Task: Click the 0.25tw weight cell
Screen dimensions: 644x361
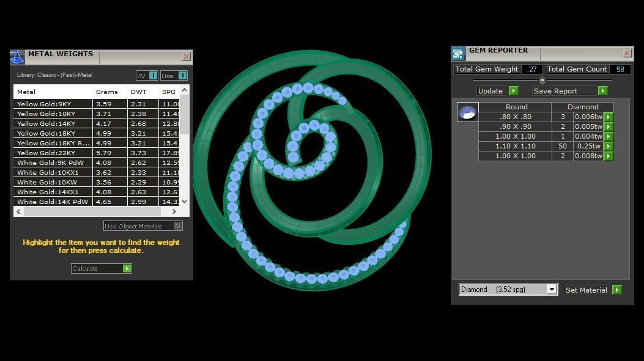Action: 588,146
